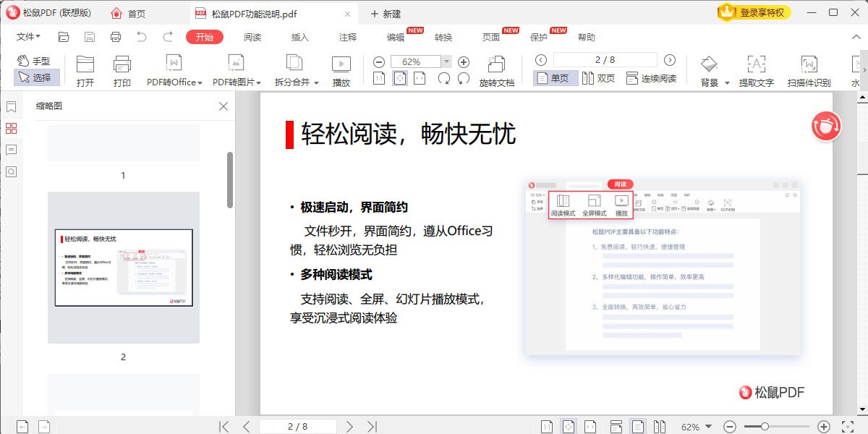This screenshot has height=434, width=868.
Task: Open the Edit ribbon tab
Action: pyautogui.click(x=396, y=38)
